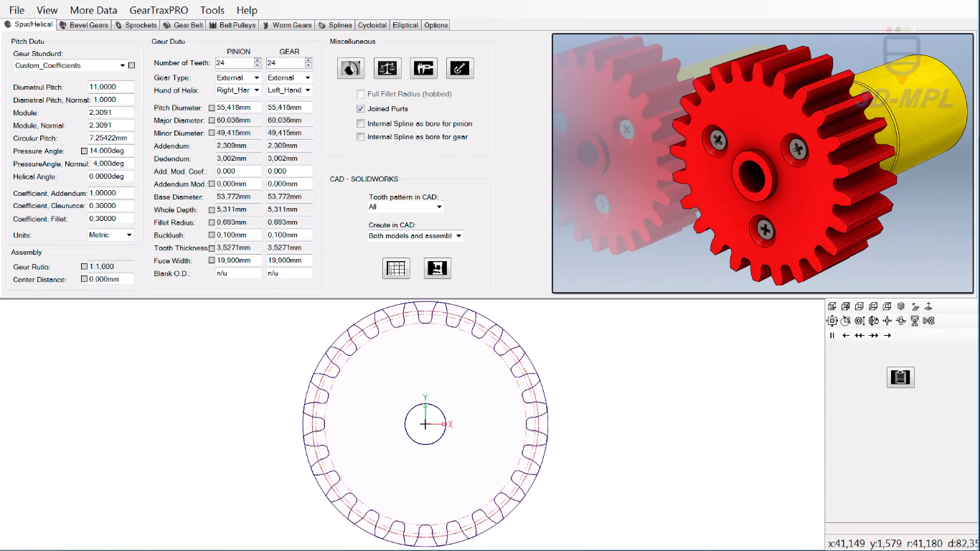The height and width of the screenshot is (551, 980).
Task: Click the balance scales icon button
Action: coord(387,68)
